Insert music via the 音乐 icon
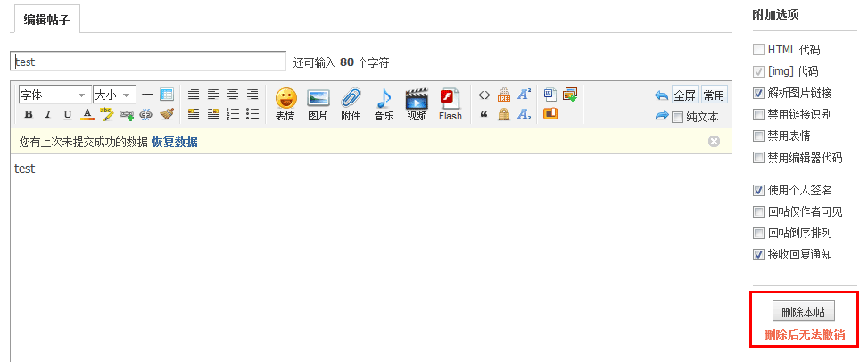This screenshot has height=362, width=868. click(x=384, y=103)
